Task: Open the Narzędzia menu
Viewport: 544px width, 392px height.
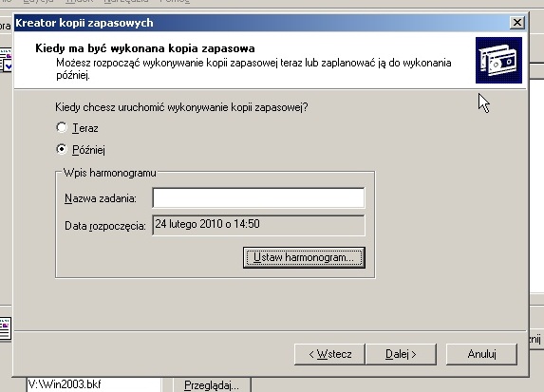Action: [126, 1]
